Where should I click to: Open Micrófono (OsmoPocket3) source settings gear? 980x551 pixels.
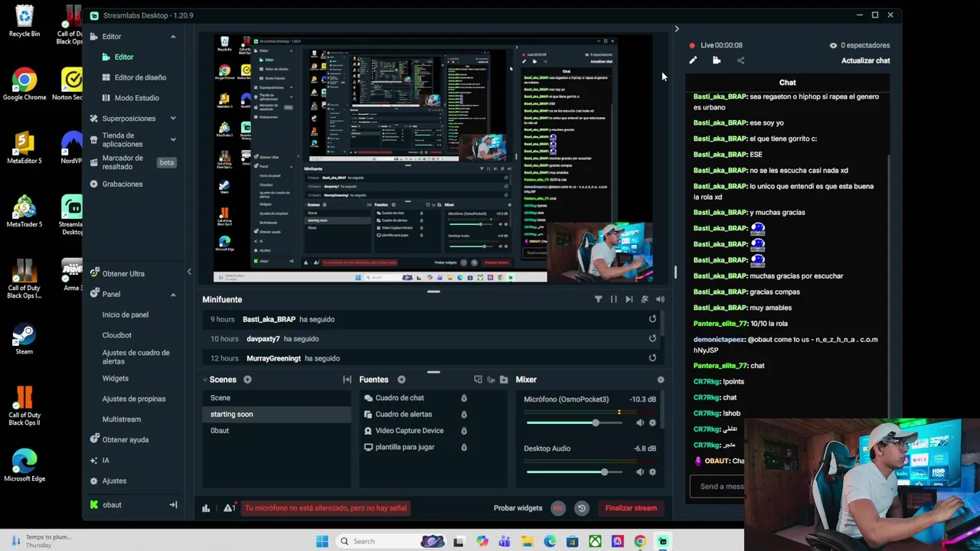tap(652, 422)
